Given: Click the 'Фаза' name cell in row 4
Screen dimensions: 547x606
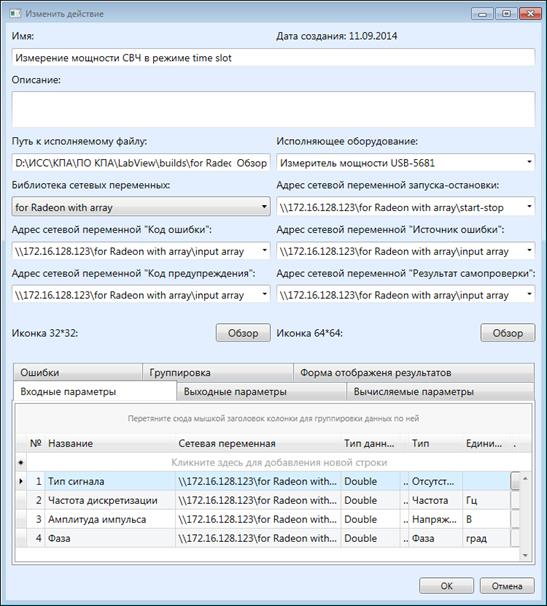Looking at the screenshot, I should pyautogui.click(x=110, y=538).
